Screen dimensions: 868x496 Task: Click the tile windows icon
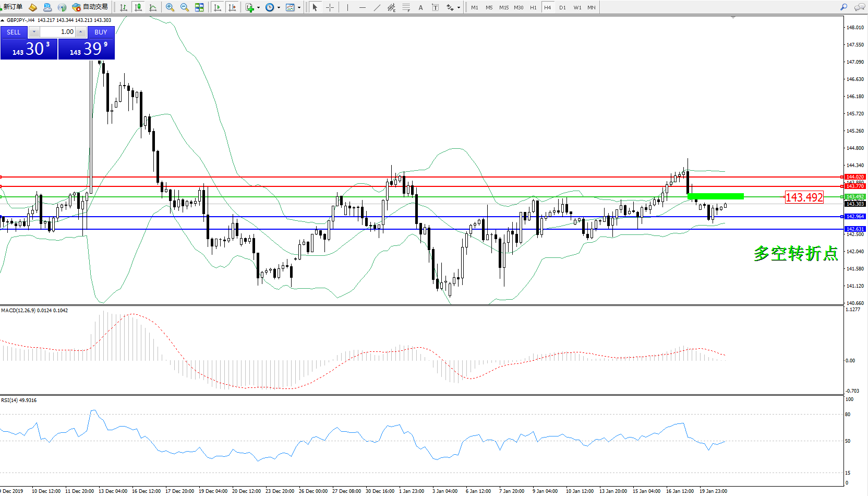pyautogui.click(x=199, y=7)
